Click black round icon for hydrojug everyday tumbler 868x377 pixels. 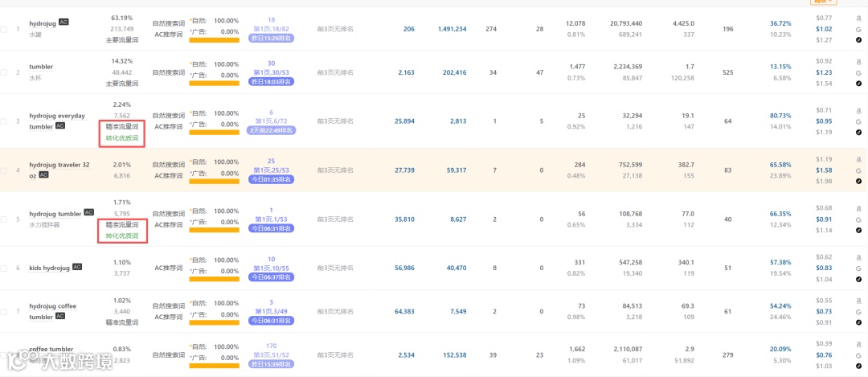pos(858,133)
